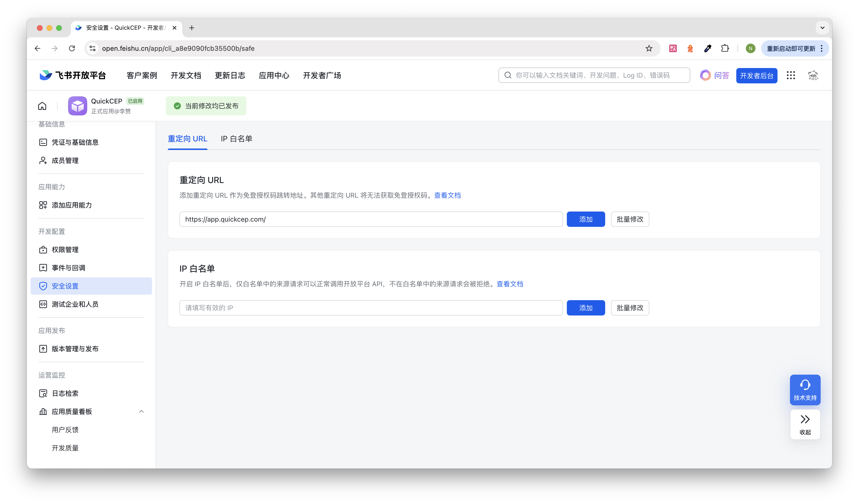This screenshot has height=504, width=859.
Task: Collapse the floating panel with 收起
Action: (805, 424)
